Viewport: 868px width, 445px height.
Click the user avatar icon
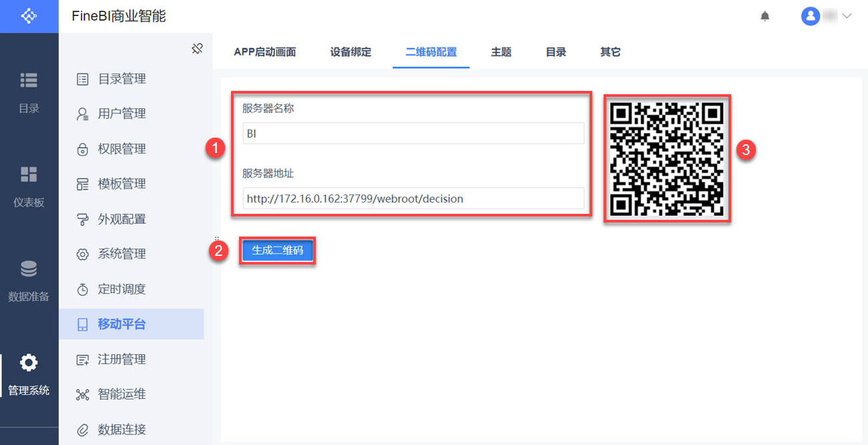pos(811,16)
